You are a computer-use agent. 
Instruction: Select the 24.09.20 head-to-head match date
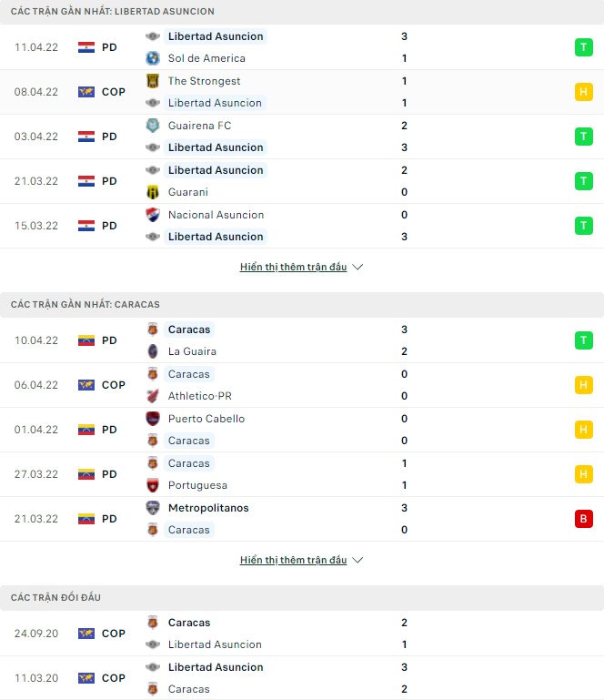pos(35,634)
